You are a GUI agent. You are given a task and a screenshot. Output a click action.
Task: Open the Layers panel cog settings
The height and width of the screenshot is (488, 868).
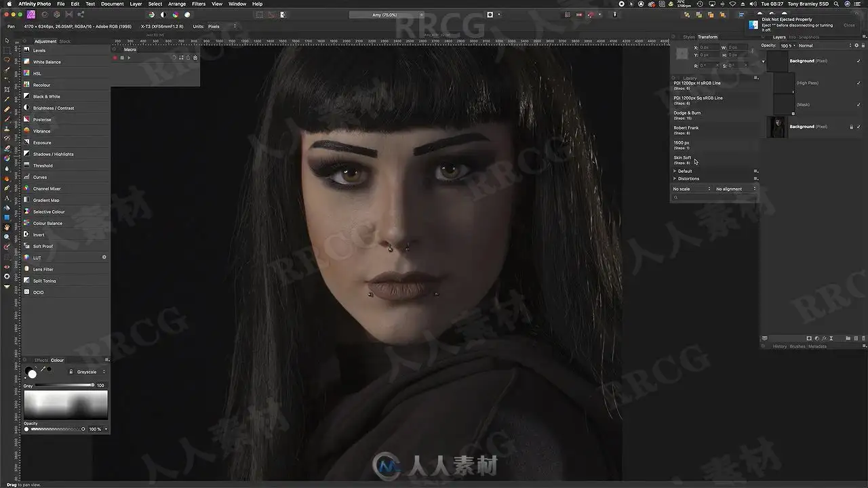point(856,45)
